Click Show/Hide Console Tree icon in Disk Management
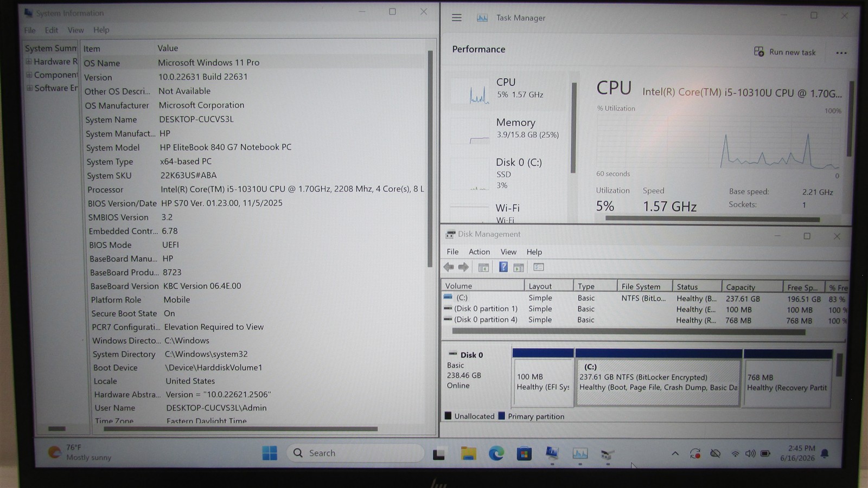This screenshot has width=868, height=488. [x=483, y=267]
